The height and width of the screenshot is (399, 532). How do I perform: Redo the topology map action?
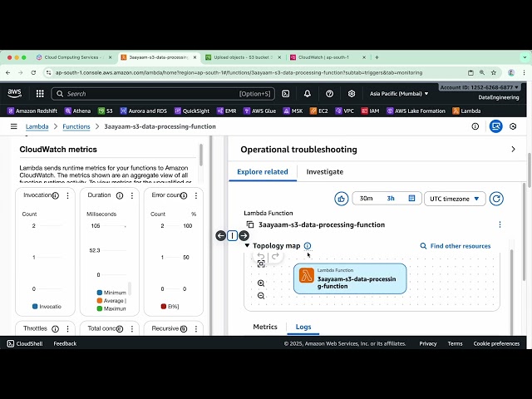[x=275, y=256]
